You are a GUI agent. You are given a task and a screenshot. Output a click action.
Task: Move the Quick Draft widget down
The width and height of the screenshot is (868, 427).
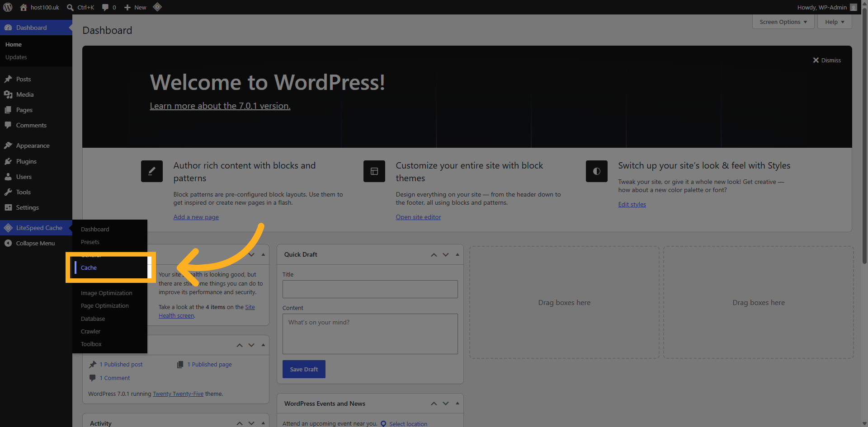tap(446, 255)
